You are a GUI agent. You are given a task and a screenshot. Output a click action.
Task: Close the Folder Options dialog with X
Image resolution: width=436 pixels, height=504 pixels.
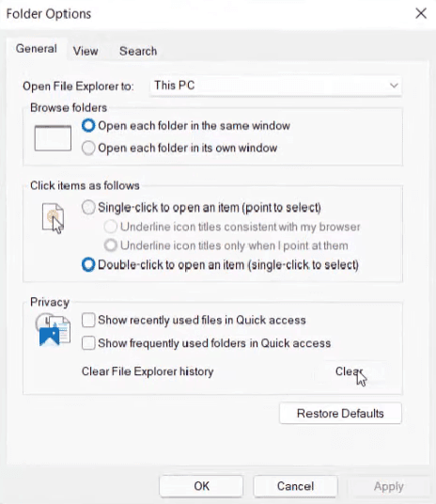tap(421, 13)
